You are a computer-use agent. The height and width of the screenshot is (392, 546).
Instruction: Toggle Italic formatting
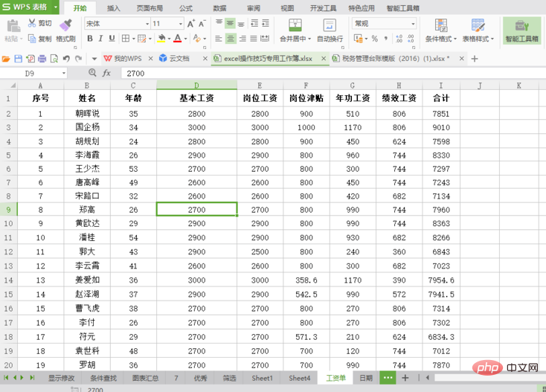tap(100, 38)
